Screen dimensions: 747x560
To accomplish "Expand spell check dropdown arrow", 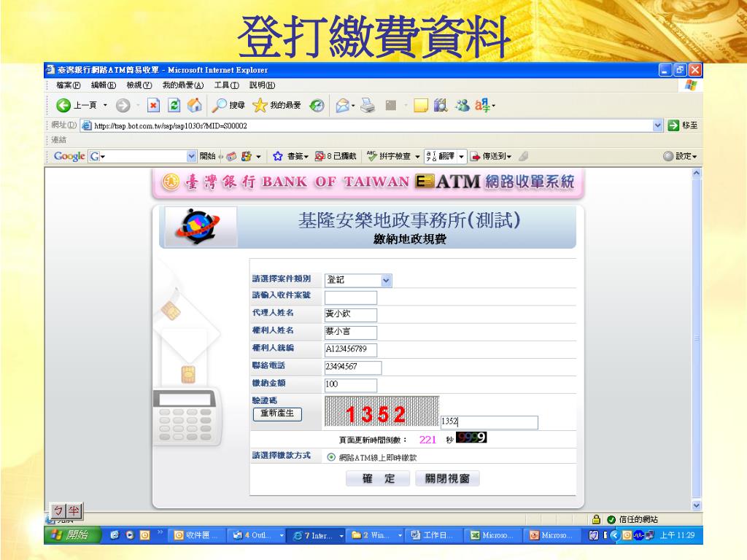I will click(x=417, y=156).
